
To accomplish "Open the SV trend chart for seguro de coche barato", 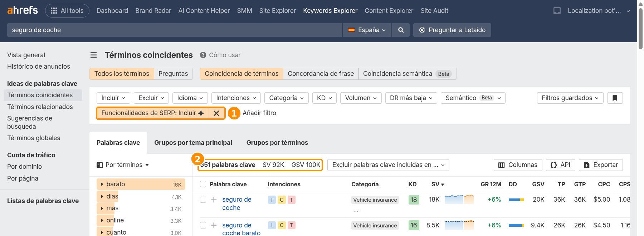I will point(459,225).
